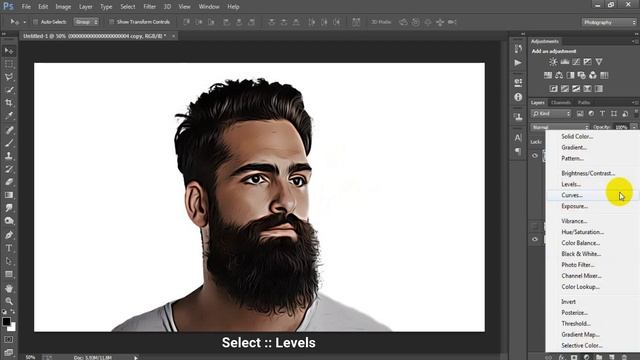
Task: Add Levels adjustment histogram icon
Action: click(x=565, y=62)
